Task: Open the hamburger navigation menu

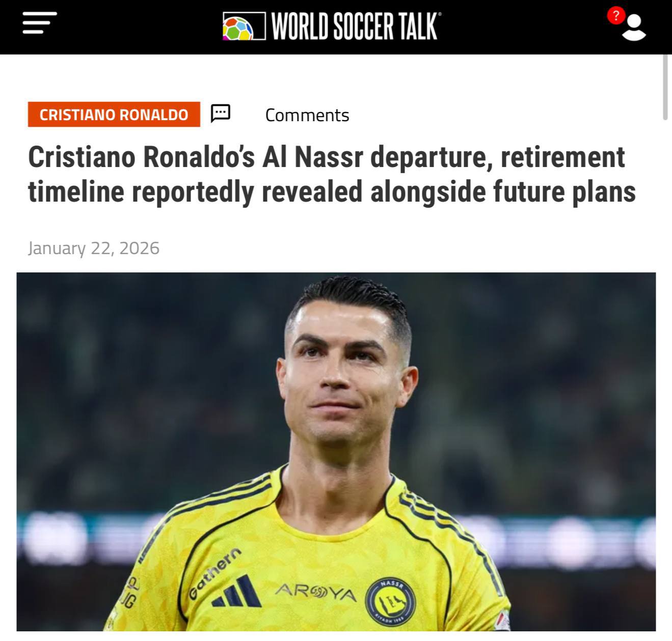Action: point(39,23)
